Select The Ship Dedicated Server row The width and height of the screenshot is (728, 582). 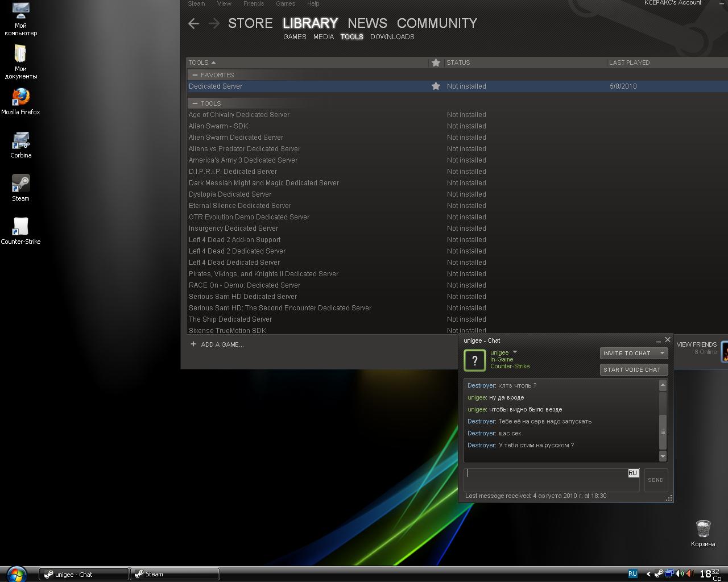coord(457,319)
